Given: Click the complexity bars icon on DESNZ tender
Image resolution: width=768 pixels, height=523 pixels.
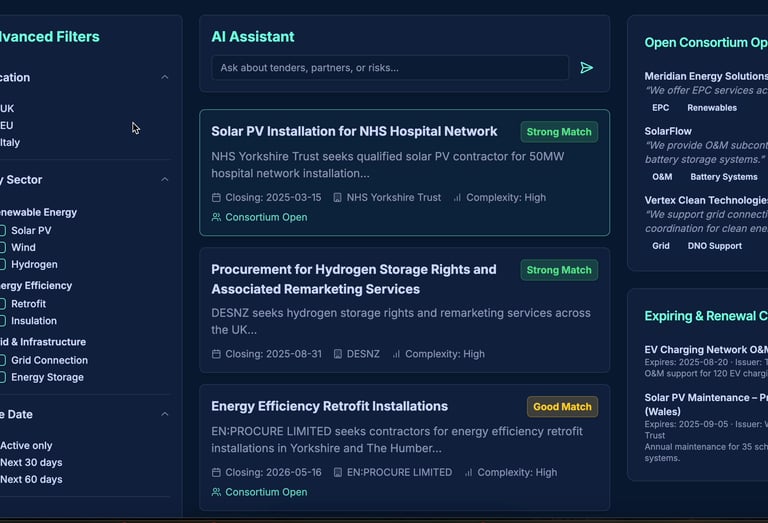Looking at the screenshot, I should coord(396,354).
